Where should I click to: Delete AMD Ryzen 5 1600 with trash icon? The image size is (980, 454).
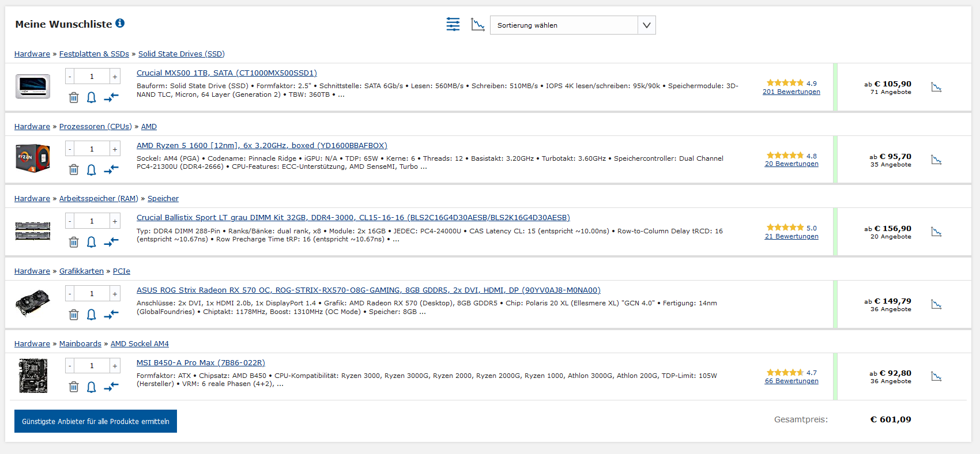click(x=74, y=169)
